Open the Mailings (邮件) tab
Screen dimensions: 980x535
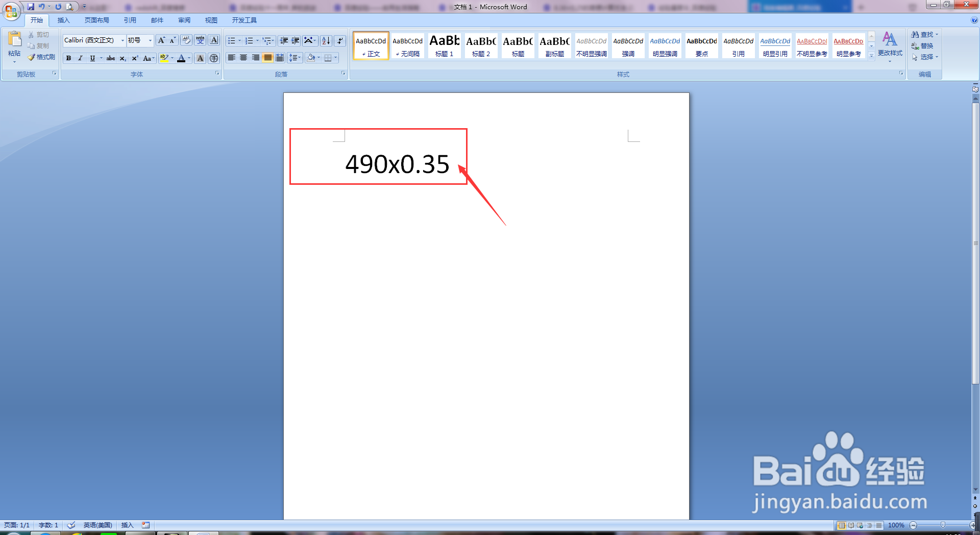tap(157, 20)
